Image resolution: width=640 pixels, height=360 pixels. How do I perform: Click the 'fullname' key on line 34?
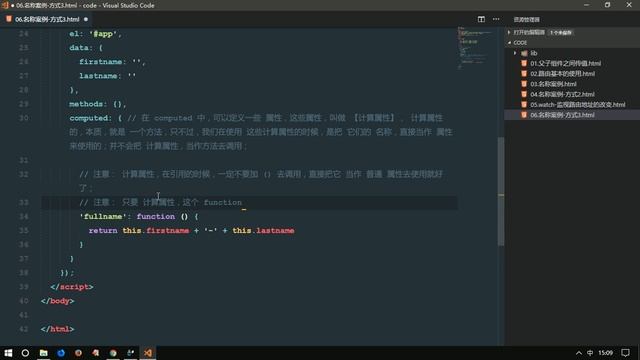click(x=103, y=216)
